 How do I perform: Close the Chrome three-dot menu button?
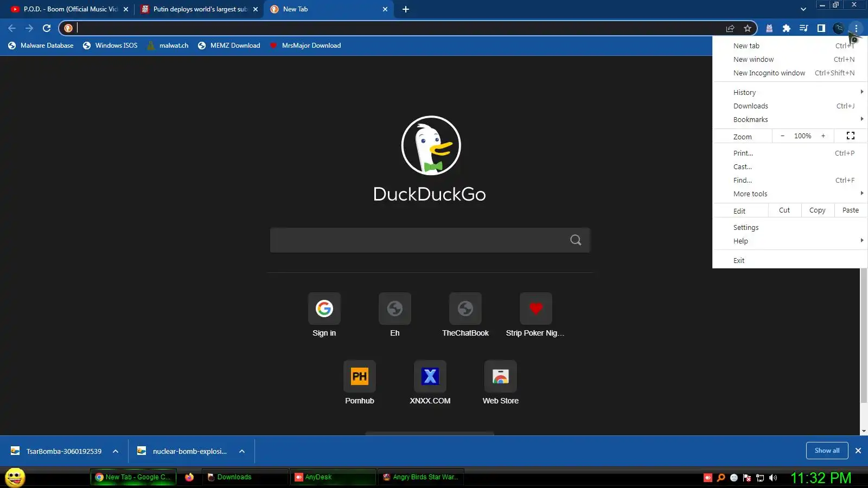coord(856,28)
